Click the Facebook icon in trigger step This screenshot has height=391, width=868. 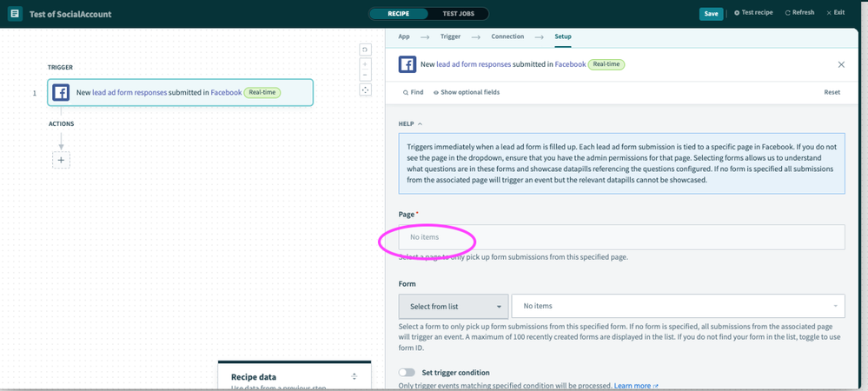pos(61,92)
